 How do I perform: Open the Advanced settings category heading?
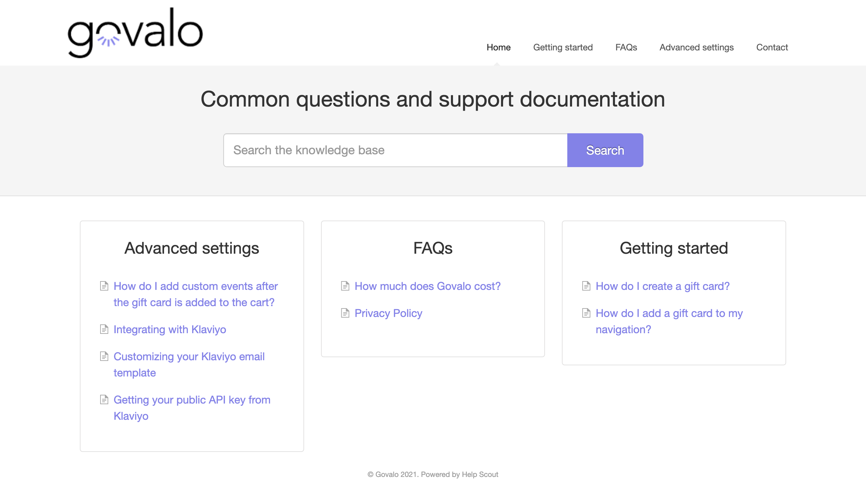(192, 248)
